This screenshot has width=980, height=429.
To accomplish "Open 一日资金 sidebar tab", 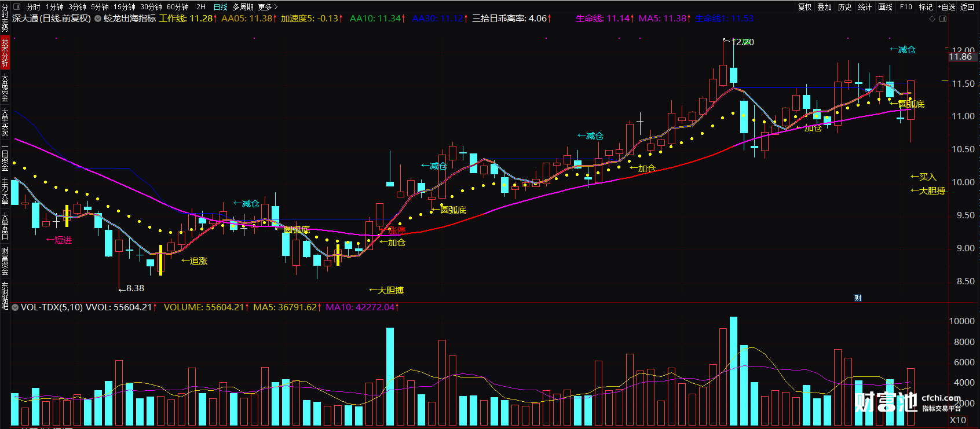I will tap(5, 157).
